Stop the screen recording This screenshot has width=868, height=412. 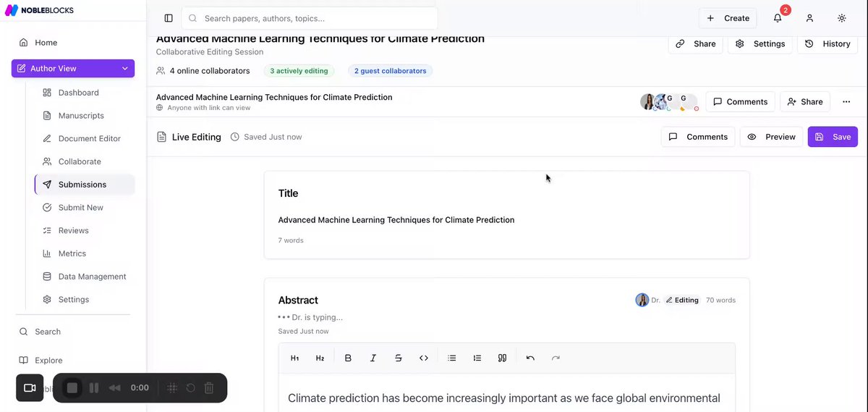(x=72, y=388)
